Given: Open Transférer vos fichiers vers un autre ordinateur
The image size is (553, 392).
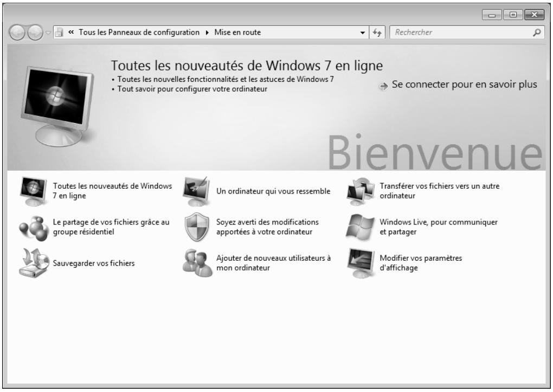Looking at the screenshot, I should [440, 191].
